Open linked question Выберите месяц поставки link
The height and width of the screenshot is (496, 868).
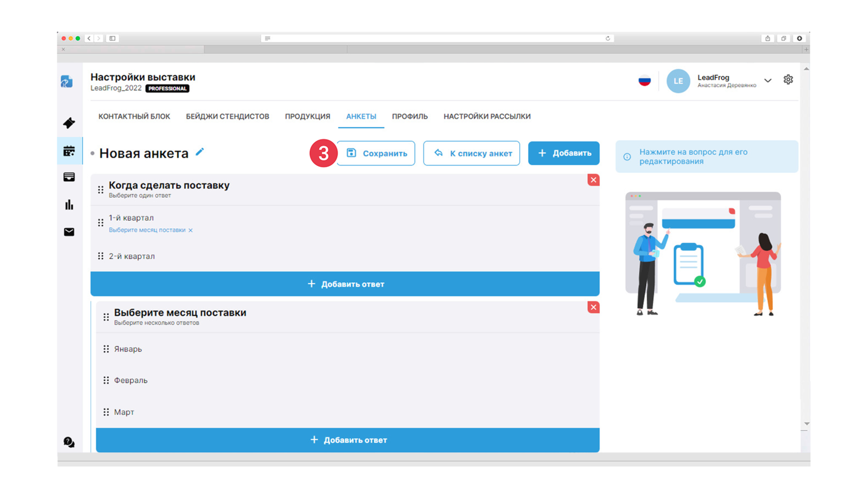pos(147,230)
